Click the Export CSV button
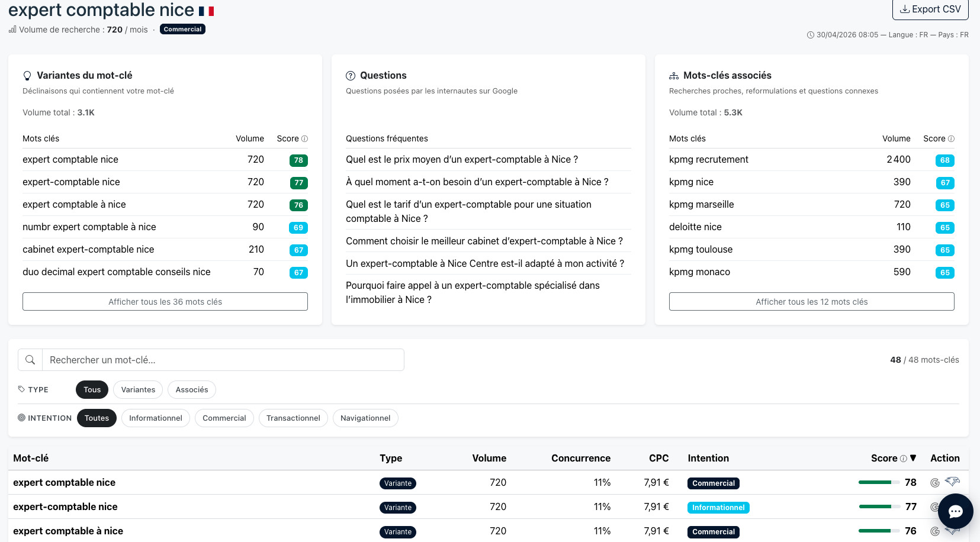 point(930,9)
